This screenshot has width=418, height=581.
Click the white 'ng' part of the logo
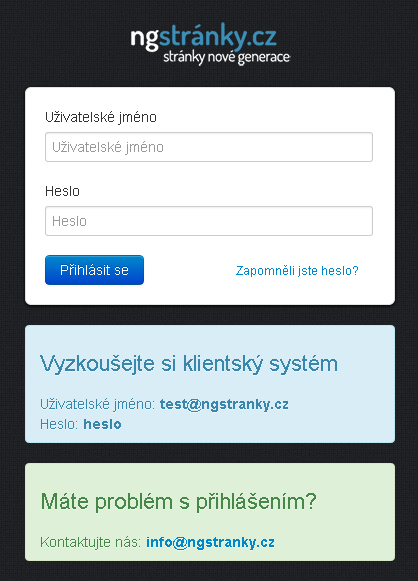(144, 39)
